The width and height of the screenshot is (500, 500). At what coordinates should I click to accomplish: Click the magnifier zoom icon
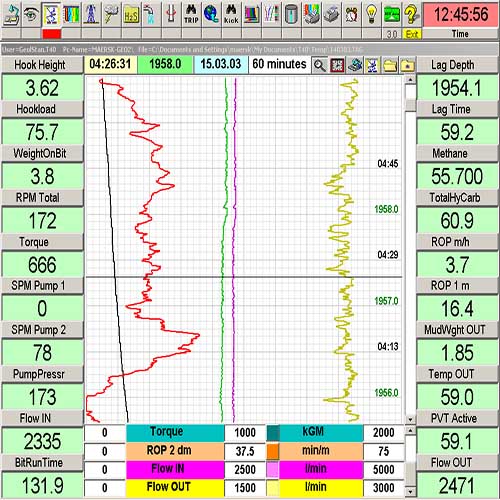319,65
